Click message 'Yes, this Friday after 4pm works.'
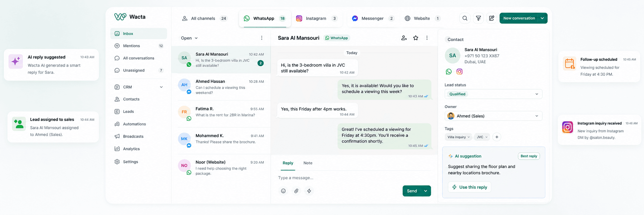The image size is (644, 215). pyautogui.click(x=317, y=110)
